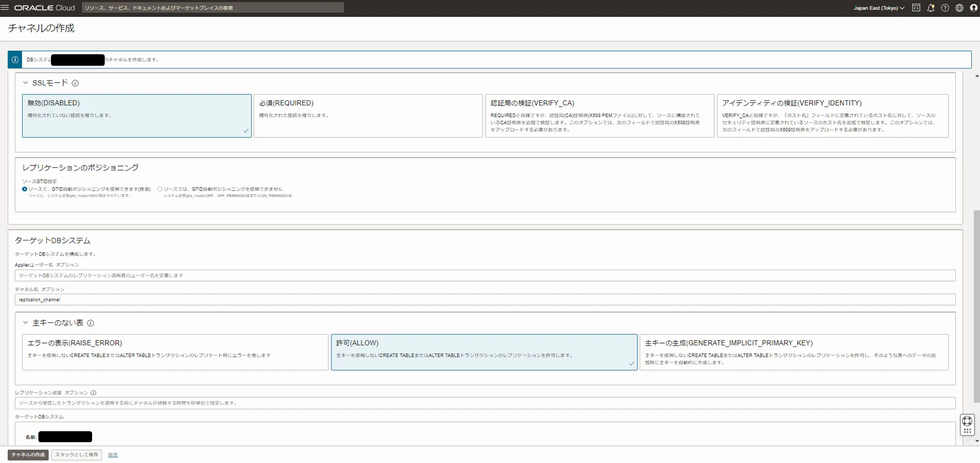This screenshot has width=980, height=463.
Task: Select the 必須(REQUIRED) SSL mode option
Action: (368, 116)
